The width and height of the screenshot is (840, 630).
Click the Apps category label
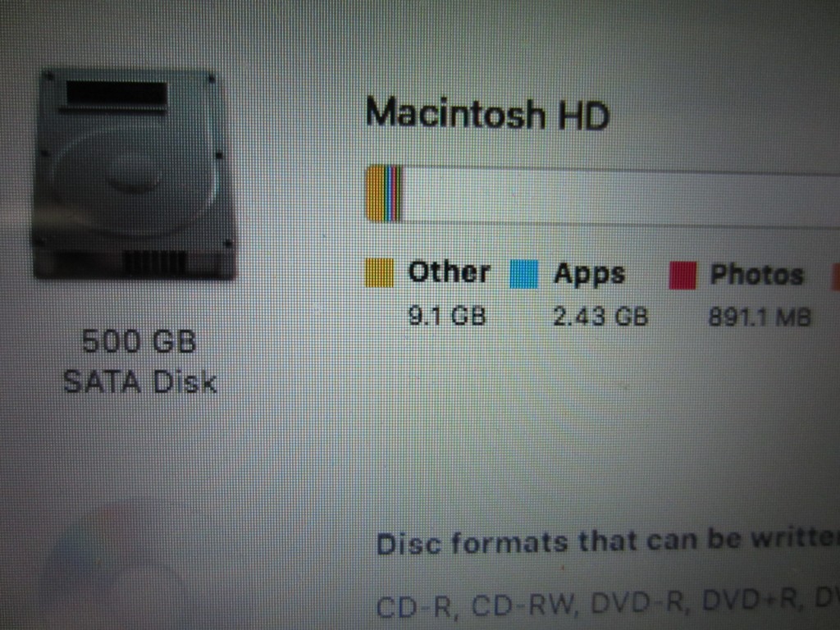pos(589,274)
